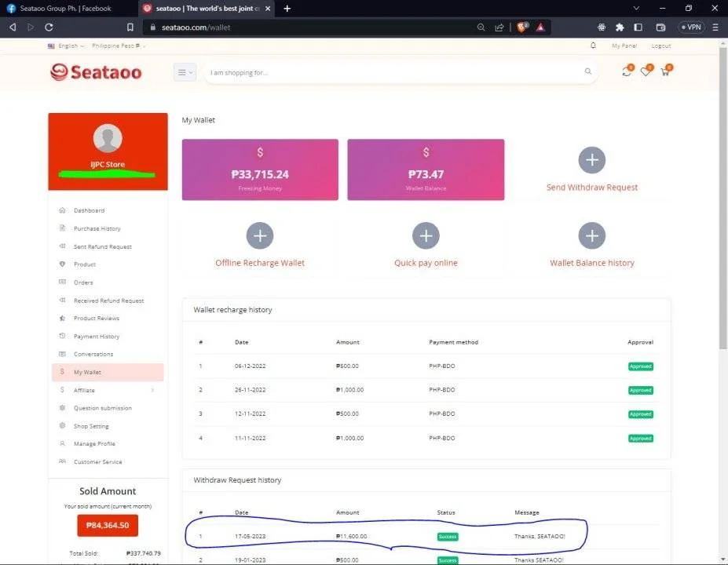This screenshot has height=565, width=728.
Task: Open the English language dropdown
Action: click(x=66, y=46)
